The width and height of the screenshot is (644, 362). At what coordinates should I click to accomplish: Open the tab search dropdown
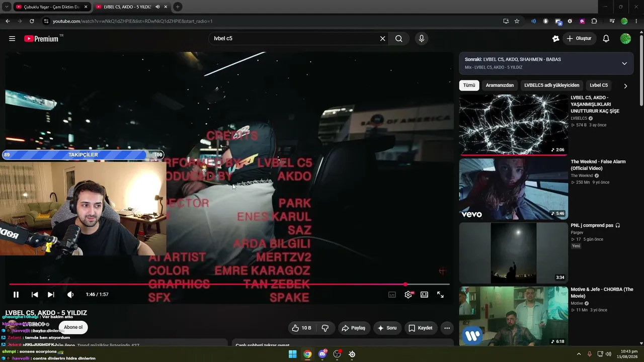7,7
